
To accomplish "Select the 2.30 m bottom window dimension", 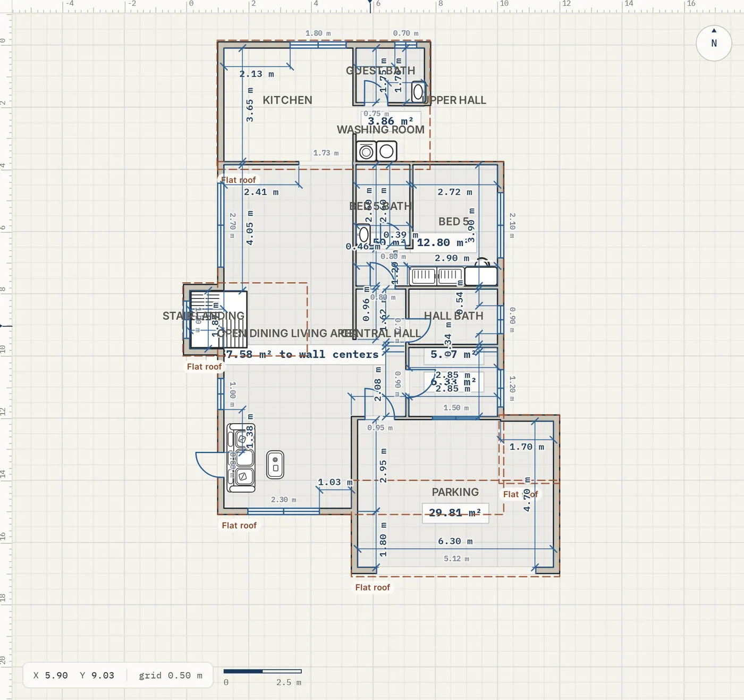I will click(283, 500).
